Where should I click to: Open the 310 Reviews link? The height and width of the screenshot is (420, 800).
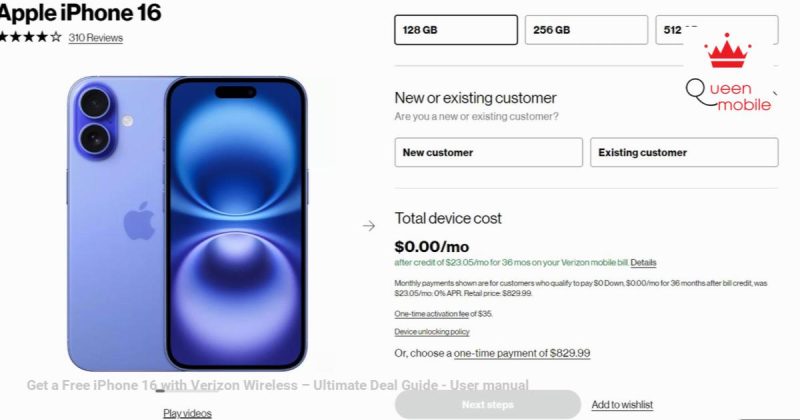(95, 38)
